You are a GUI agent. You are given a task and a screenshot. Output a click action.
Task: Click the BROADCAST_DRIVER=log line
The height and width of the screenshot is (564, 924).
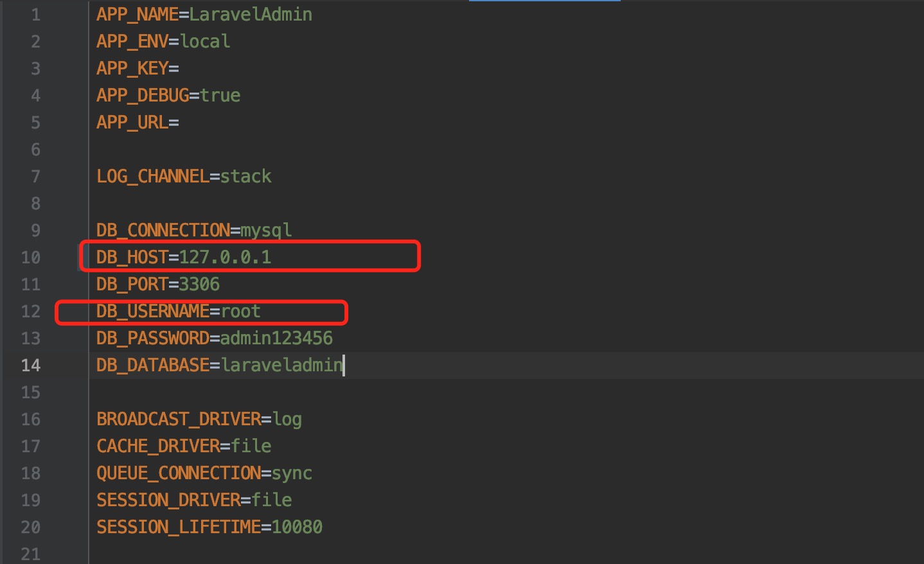[x=199, y=419]
